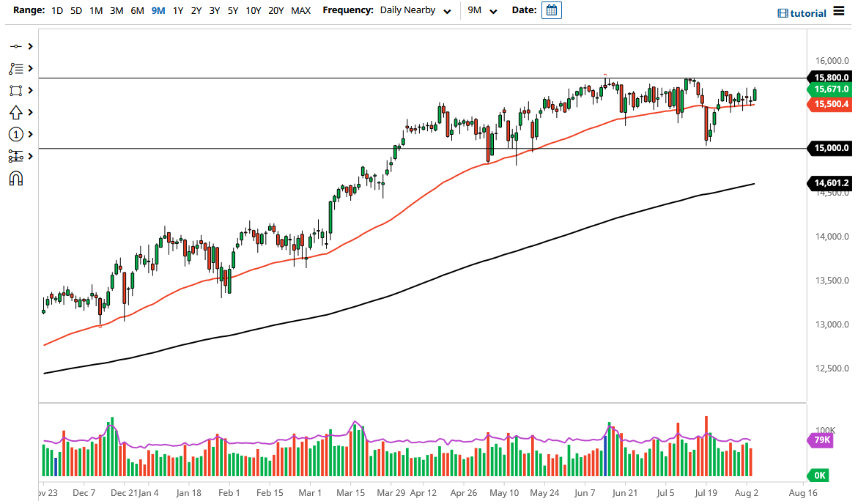Open the calendar date picker
The width and height of the screenshot is (858, 504).
[x=550, y=10]
